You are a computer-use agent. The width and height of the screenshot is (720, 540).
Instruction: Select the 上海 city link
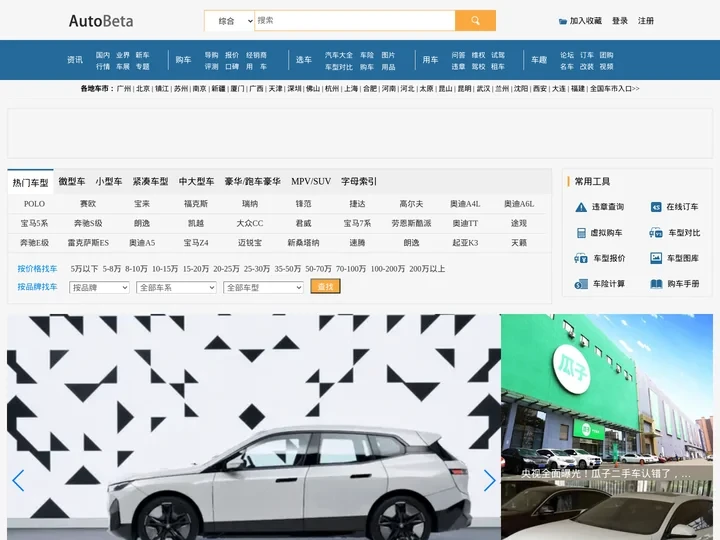[x=351, y=89]
